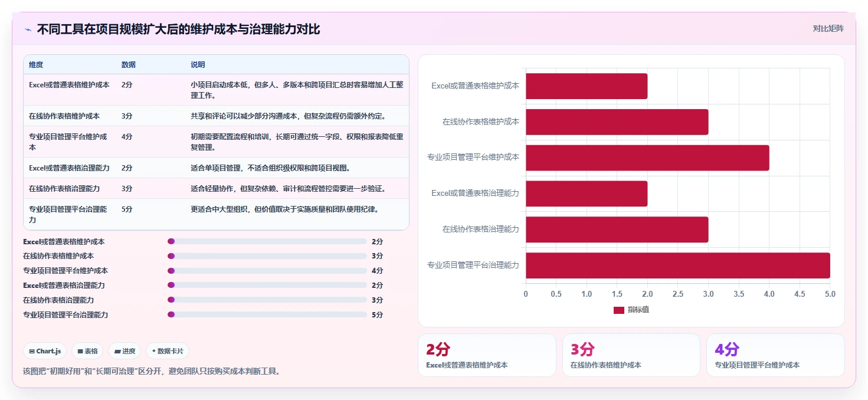The width and height of the screenshot is (868, 400).
Task: Click the 对比矩阵 tag in the header
Action: [x=828, y=28]
